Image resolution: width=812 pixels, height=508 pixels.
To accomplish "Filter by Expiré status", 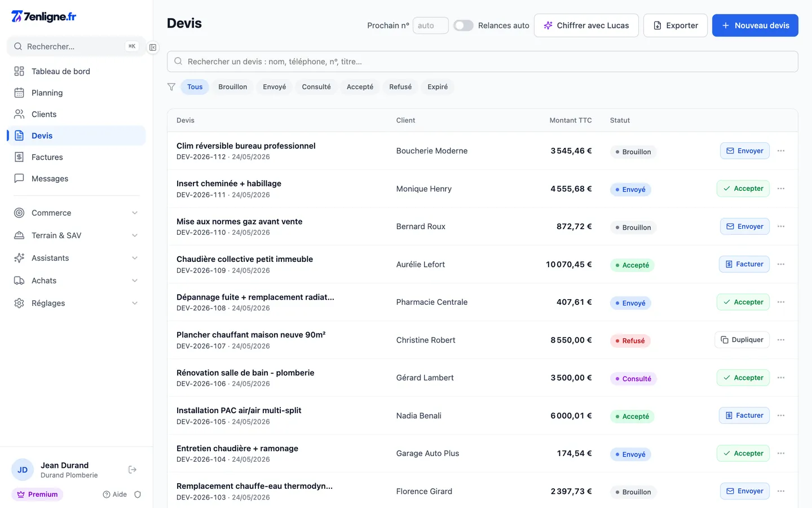I will click(438, 87).
